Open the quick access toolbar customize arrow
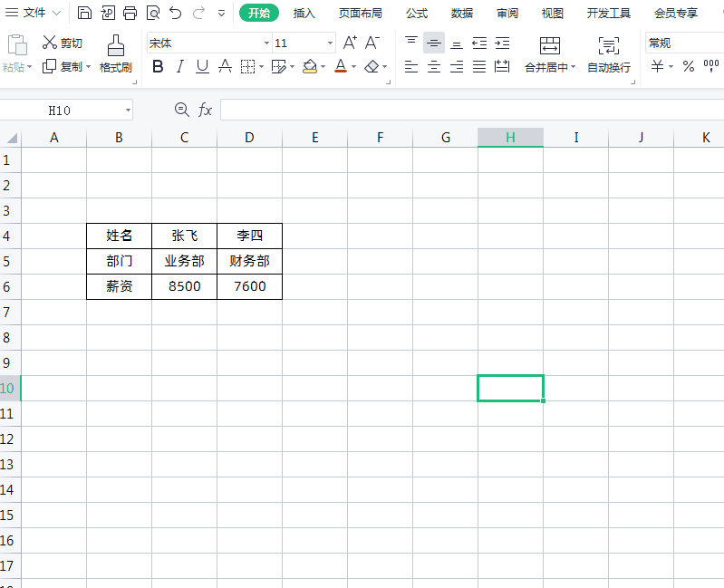Viewport: 724px width, 588px height. [222, 14]
